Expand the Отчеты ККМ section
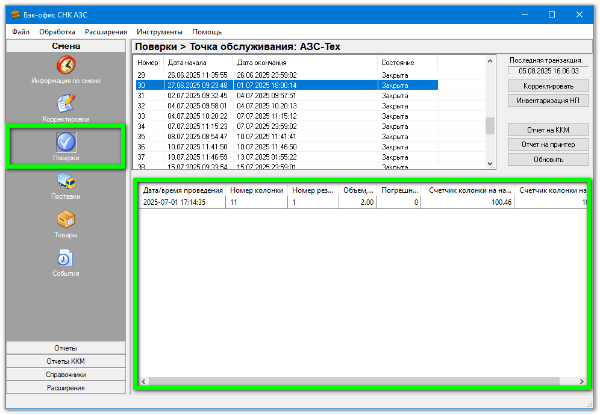 pos(66,360)
